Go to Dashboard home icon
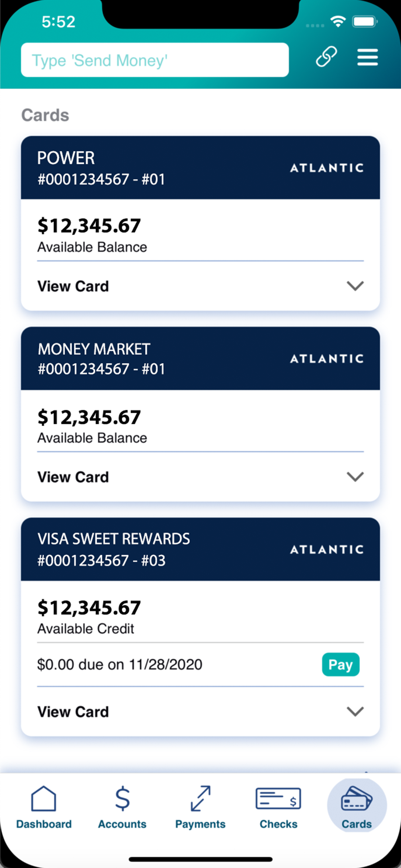The height and width of the screenshot is (868, 401). 44,798
